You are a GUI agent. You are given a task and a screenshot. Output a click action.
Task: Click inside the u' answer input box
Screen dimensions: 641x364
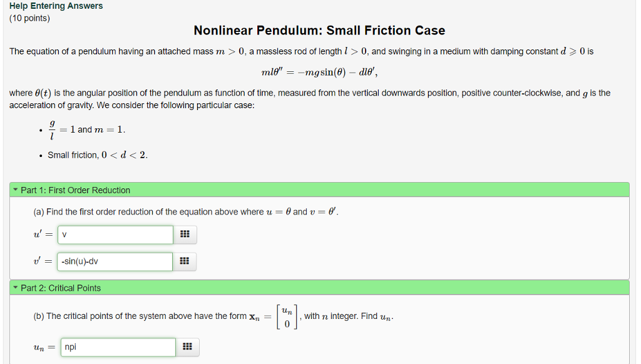115,235
